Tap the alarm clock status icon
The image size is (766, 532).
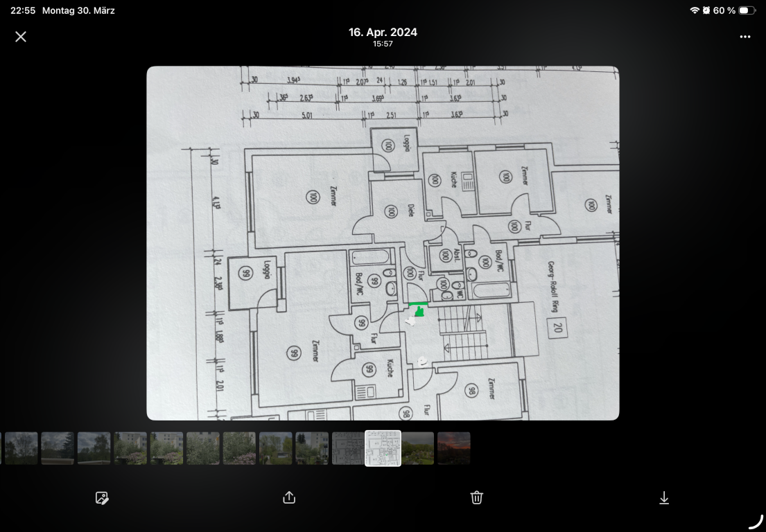tap(706, 10)
